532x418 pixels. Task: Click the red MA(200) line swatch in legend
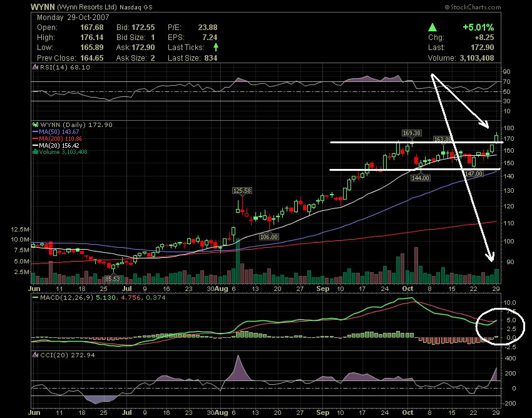click(35, 138)
